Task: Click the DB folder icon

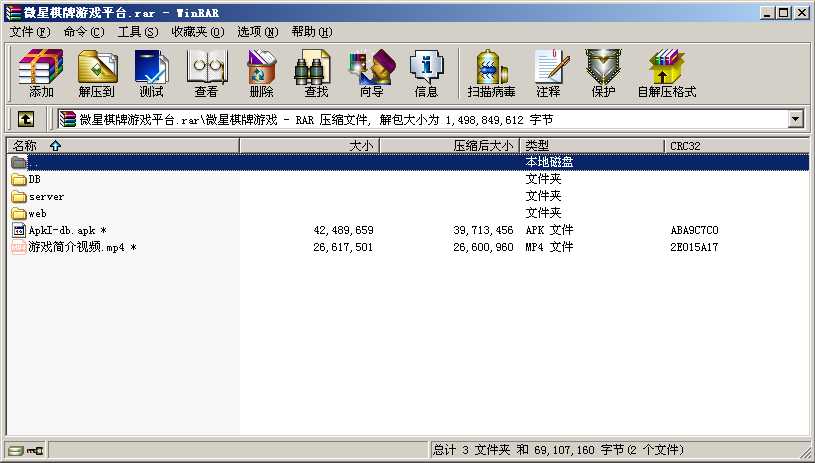Action: click(x=19, y=180)
